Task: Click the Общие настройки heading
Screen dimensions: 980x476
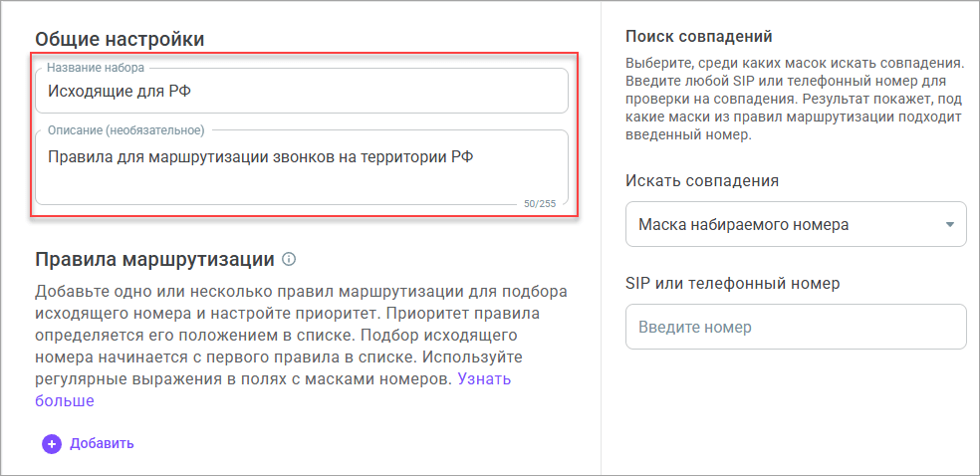Action: [x=120, y=40]
